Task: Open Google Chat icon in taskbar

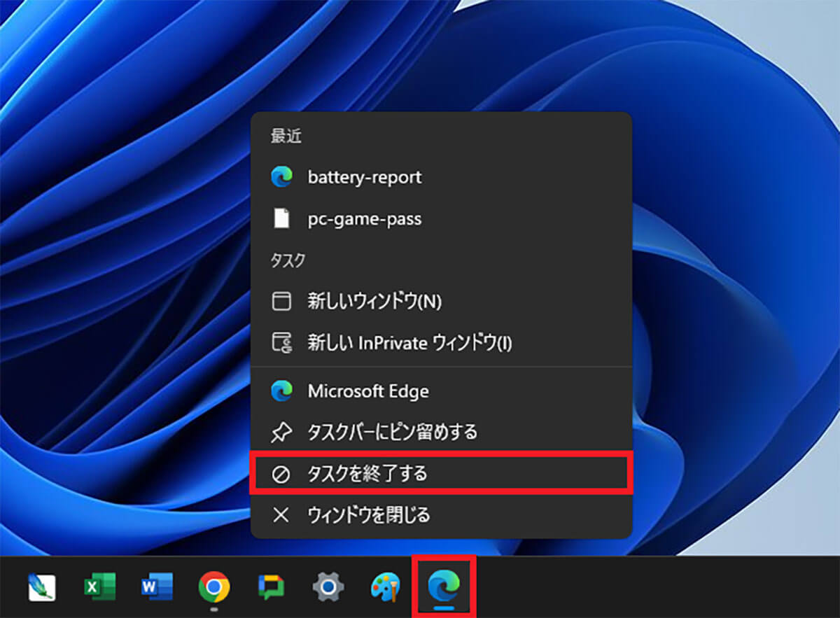Action: (x=271, y=587)
